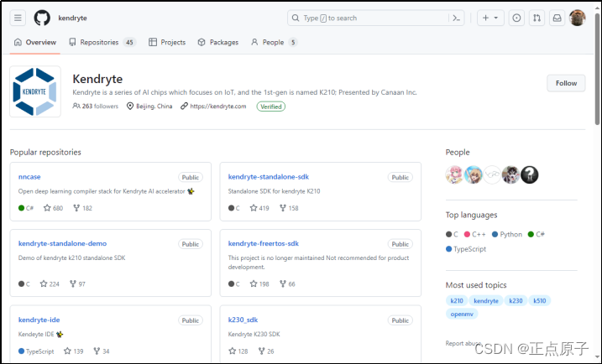602x364 pixels.
Task: Click the second member avatar under People
Action: tap(473, 175)
